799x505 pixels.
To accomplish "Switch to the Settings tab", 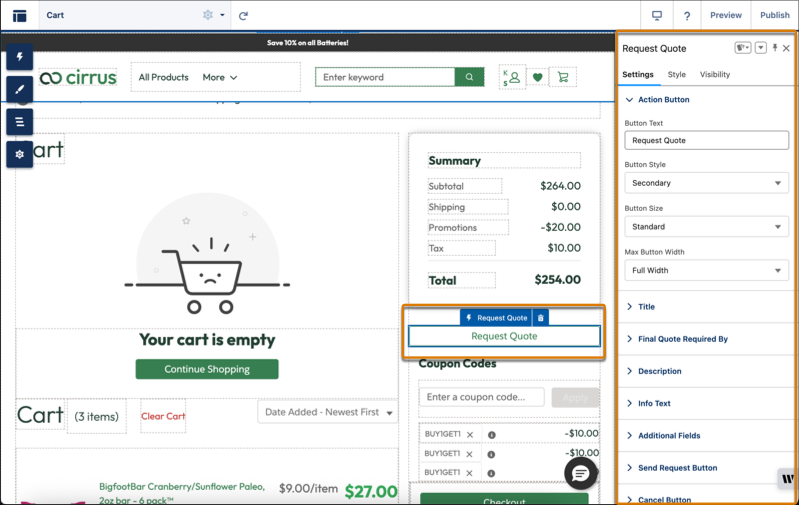I will pyautogui.click(x=637, y=74).
